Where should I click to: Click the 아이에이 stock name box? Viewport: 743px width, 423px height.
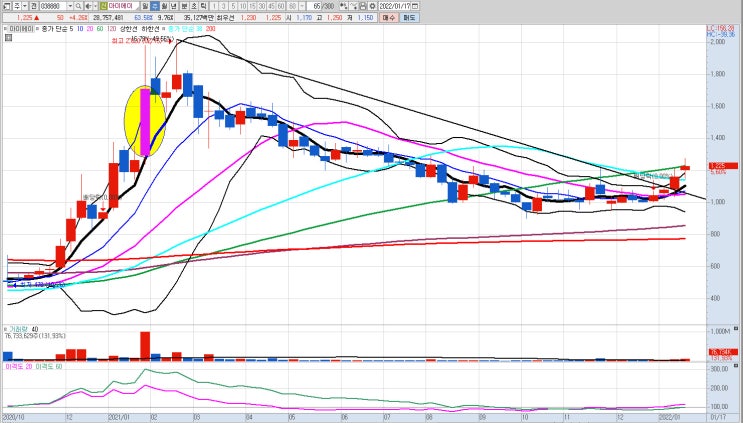123,6
